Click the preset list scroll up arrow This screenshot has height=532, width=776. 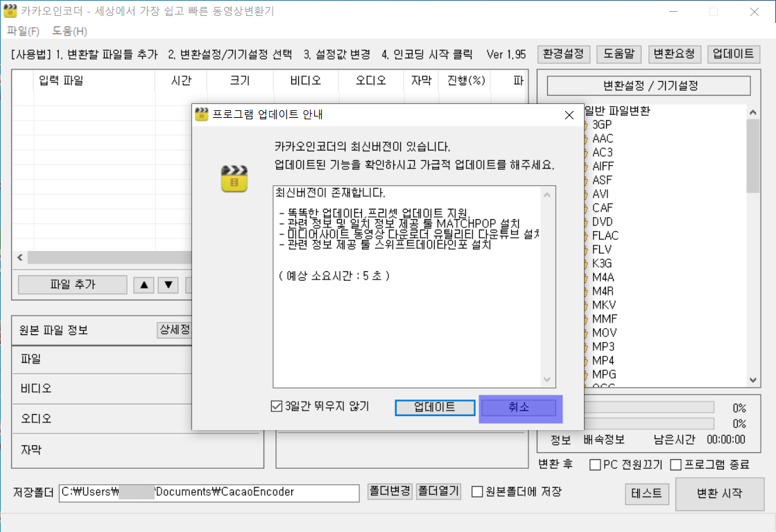752,112
